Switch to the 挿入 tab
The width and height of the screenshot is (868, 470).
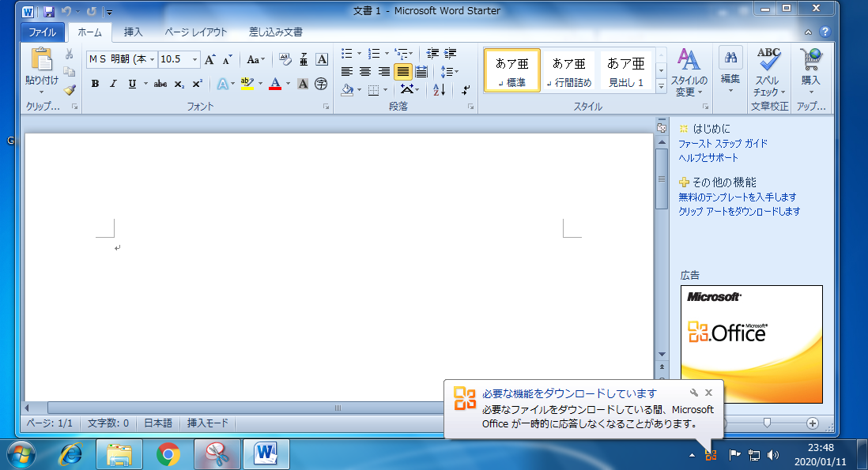(133, 32)
